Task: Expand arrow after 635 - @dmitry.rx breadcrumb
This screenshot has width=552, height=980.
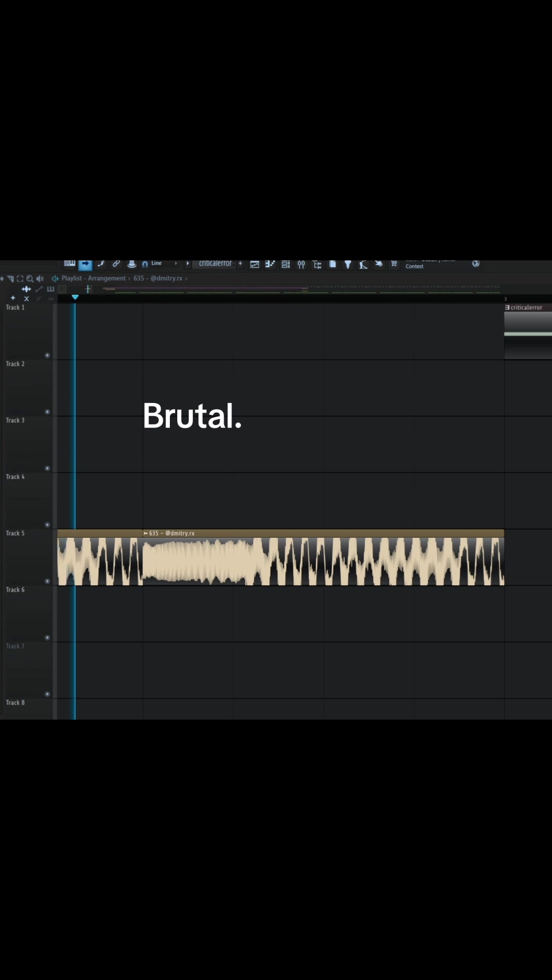Action: pyautogui.click(x=186, y=278)
